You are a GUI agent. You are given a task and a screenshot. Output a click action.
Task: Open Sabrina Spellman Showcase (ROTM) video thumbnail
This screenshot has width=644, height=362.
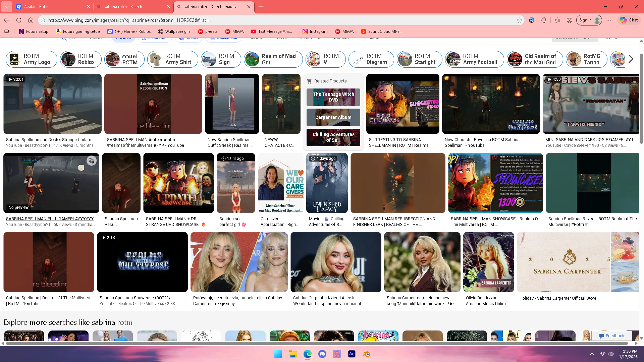coord(142,262)
